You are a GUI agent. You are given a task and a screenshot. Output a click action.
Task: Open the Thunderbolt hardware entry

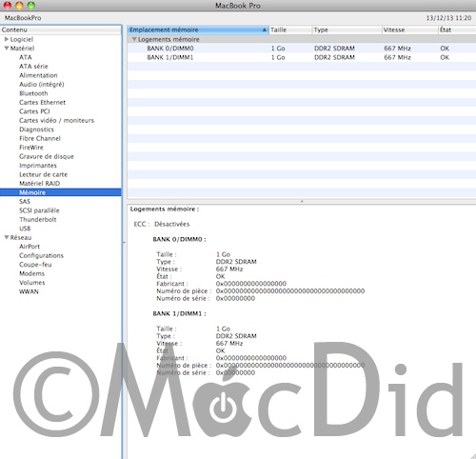point(38,219)
